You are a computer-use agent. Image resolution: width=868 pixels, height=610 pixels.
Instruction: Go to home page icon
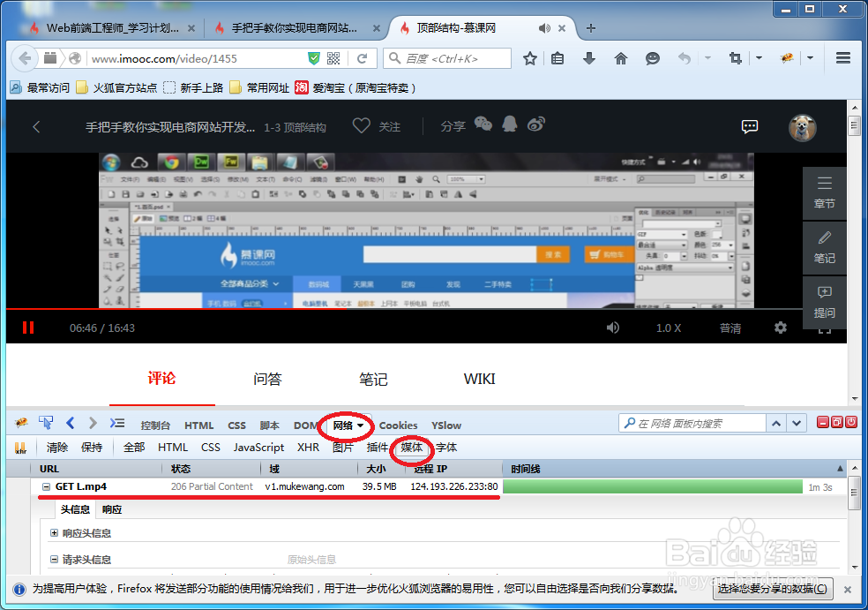620,58
